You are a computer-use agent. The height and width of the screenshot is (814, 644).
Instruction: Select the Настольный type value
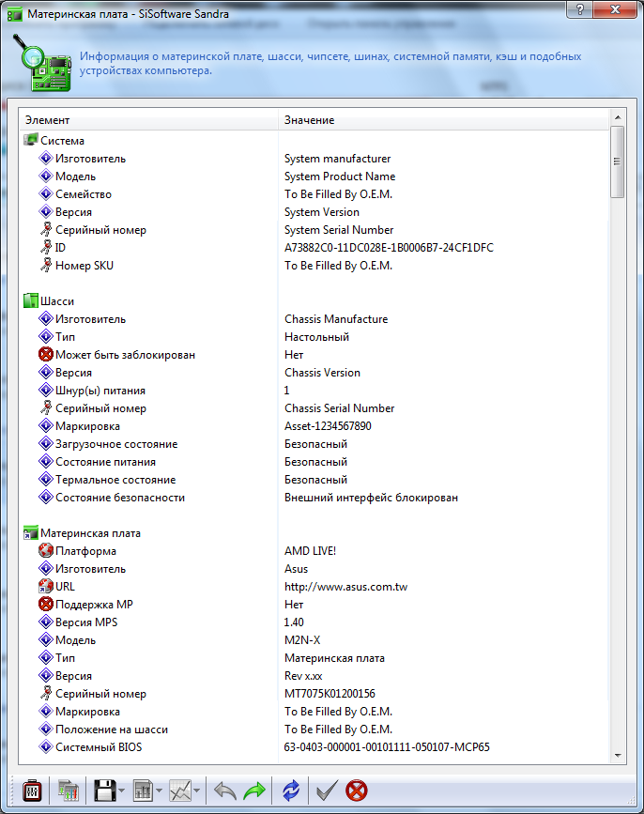[316, 337]
